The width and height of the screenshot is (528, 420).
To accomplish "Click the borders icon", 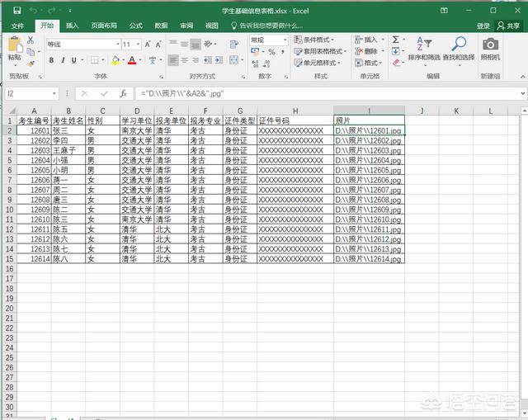I will coord(95,60).
